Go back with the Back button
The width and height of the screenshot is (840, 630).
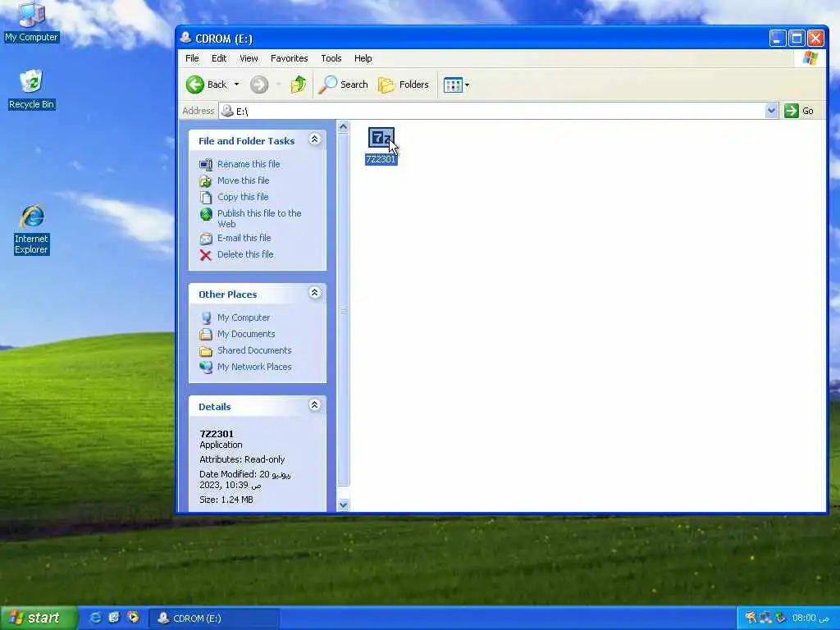point(207,84)
